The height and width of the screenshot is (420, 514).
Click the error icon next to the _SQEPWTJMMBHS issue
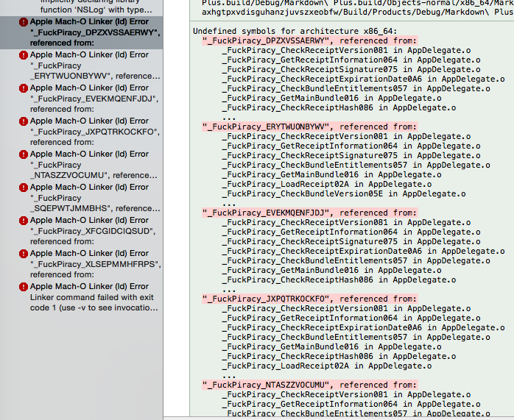tap(24, 188)
